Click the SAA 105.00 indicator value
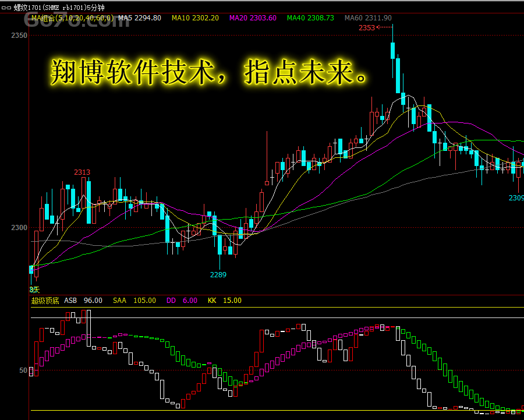 (x=134, y=301)
